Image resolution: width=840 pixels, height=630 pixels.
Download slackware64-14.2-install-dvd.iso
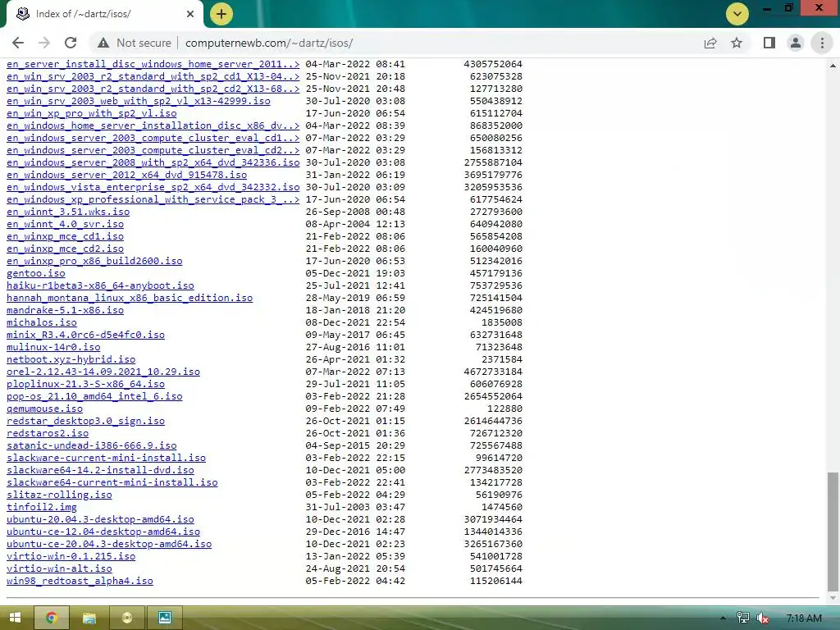coord(100,470)
